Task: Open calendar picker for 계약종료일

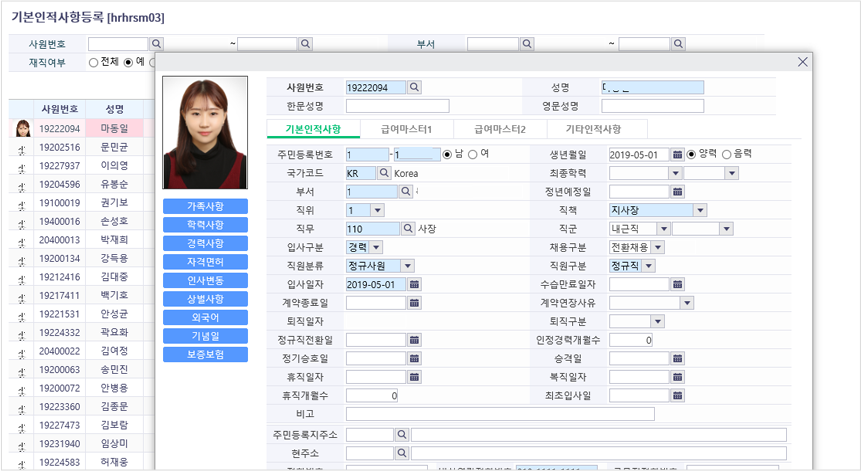Action: tap(415, 303)
